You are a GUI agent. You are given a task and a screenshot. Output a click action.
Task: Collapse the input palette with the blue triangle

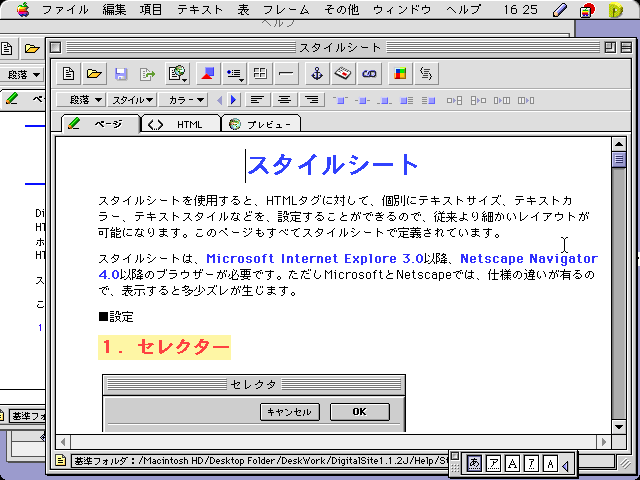click(566, 465)
